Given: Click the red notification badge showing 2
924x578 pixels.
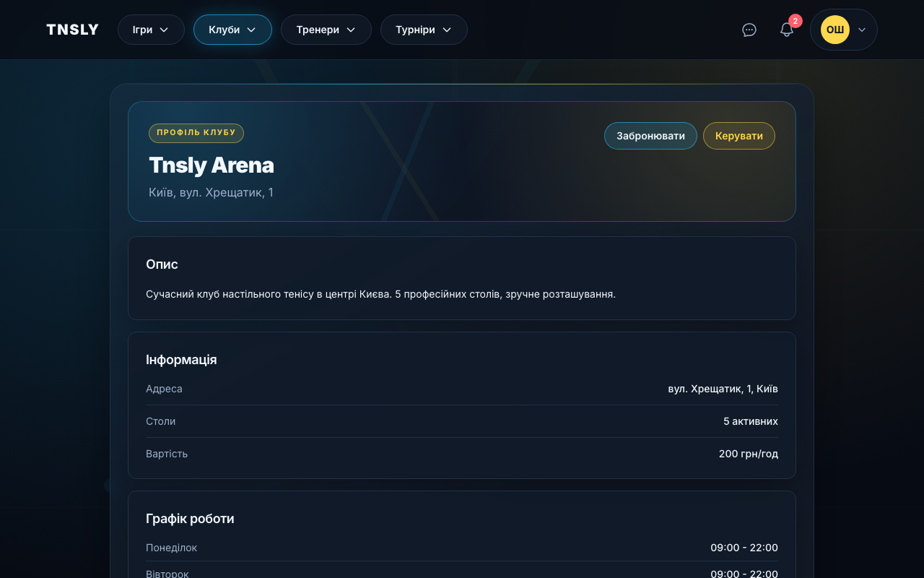Looking at the screenshot, I should 795,21.
